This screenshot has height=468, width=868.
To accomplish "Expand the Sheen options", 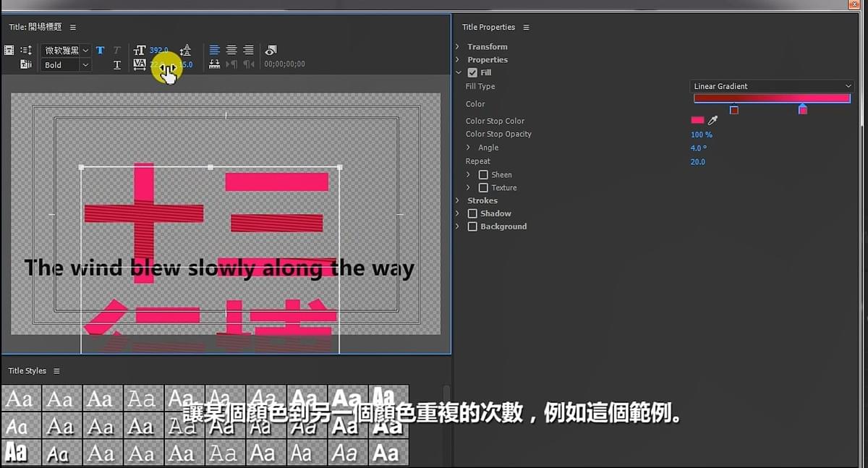I will point(468,175).
